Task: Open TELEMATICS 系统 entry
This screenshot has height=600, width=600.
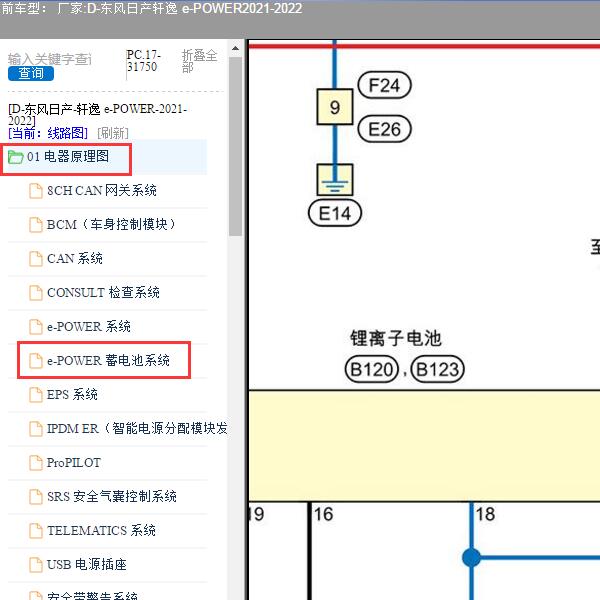Action: [101, 531]
